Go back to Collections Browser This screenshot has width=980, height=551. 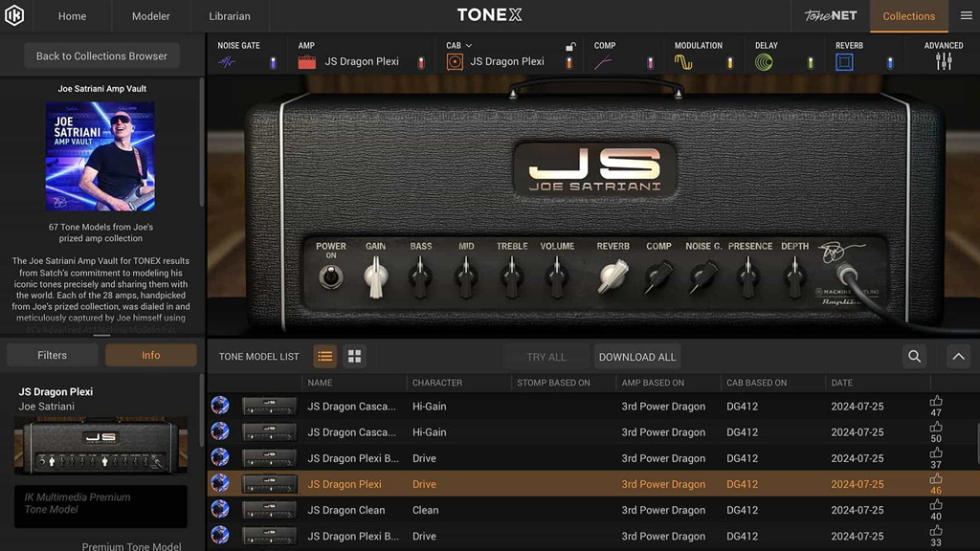coord(101,55)
